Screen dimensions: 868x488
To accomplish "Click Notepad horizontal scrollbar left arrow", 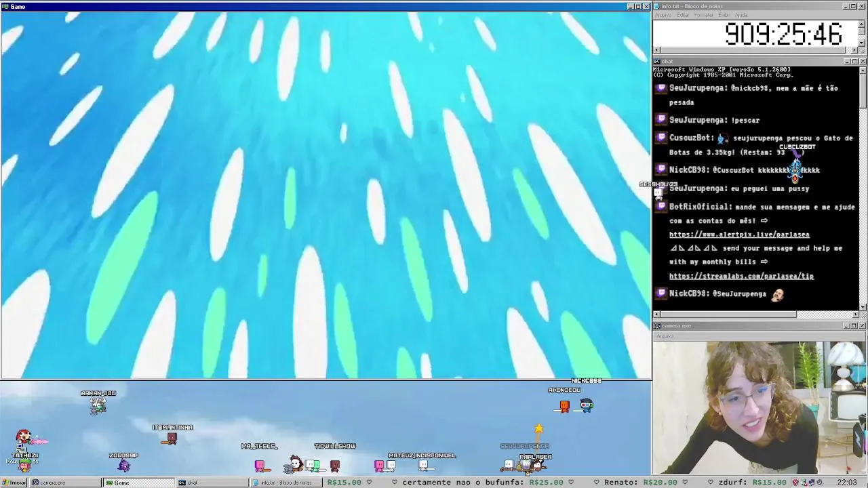I will tap(656, 50).
